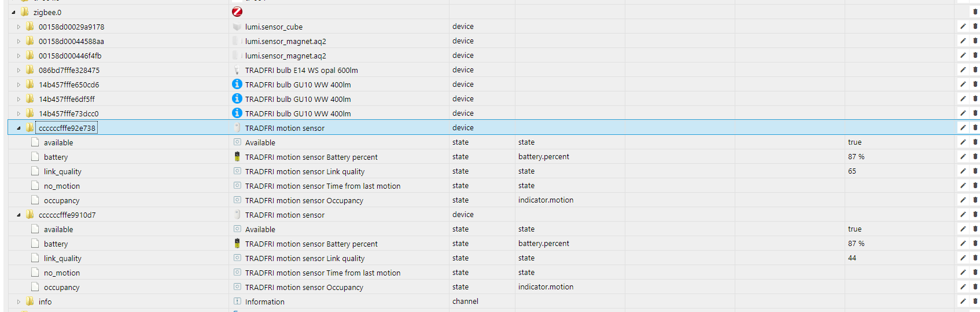Click the Information channel icon in info row

[x=237, y=301]
